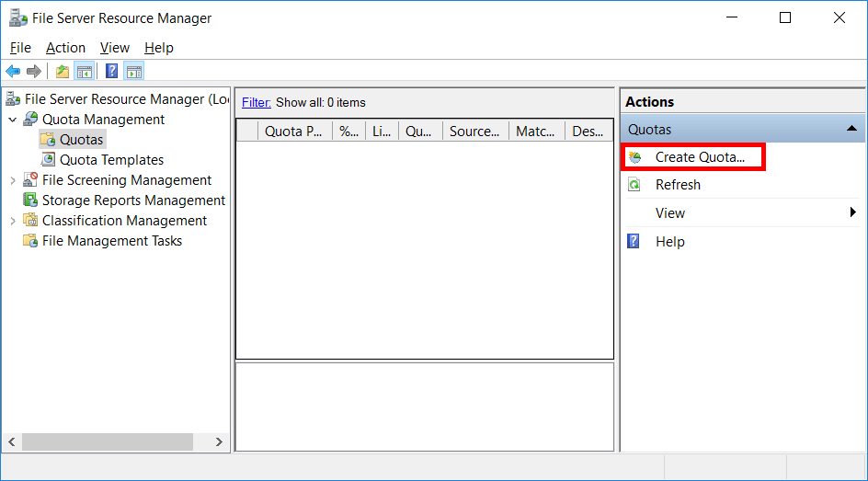The image size is (868, 481).
Task: Click 'Show all: 0 items' text
Action: pyautogui.click(x=321, y=102)
